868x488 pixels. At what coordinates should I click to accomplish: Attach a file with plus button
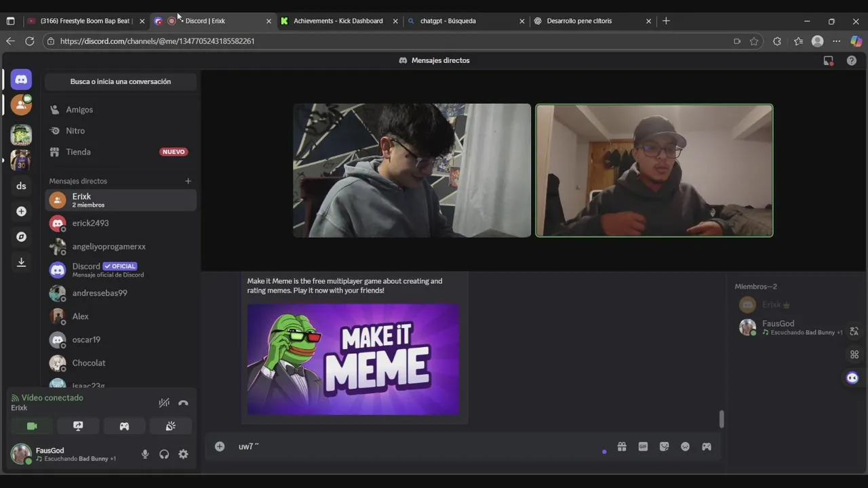220,446
